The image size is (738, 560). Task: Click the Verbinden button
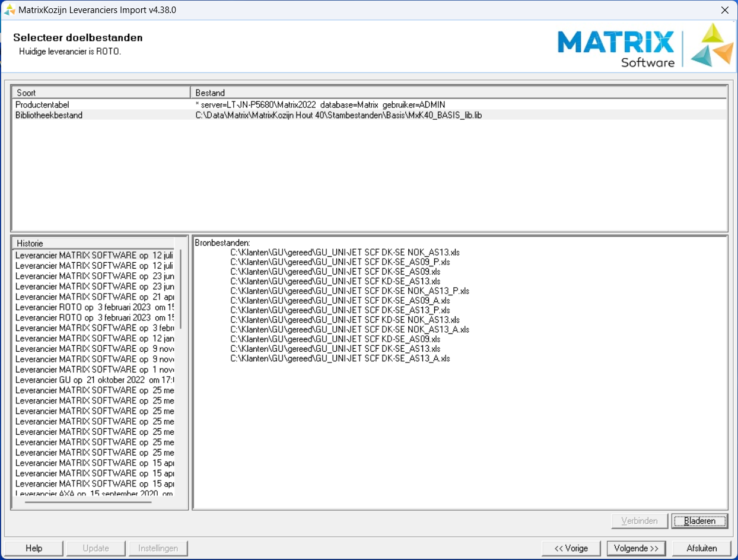640,521
